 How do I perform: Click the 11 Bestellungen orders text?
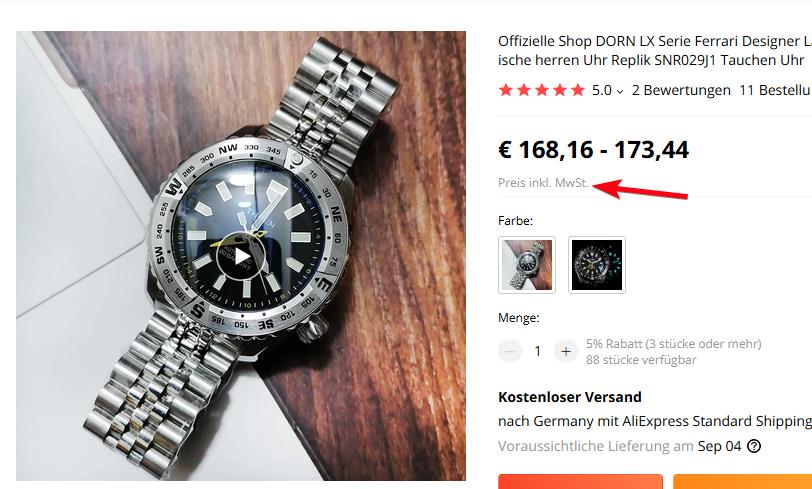pyautogui.click(x=775, y=90)
